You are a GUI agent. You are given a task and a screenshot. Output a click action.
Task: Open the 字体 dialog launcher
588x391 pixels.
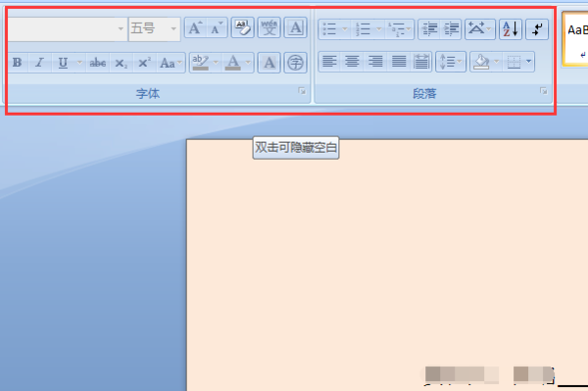[x=302, y=91]
